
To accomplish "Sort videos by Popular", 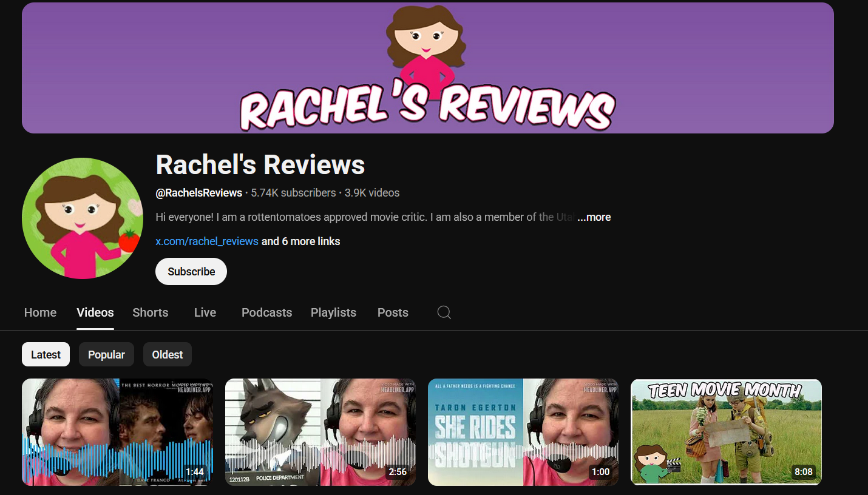I will pyautogui.click(x=106, y=354).
